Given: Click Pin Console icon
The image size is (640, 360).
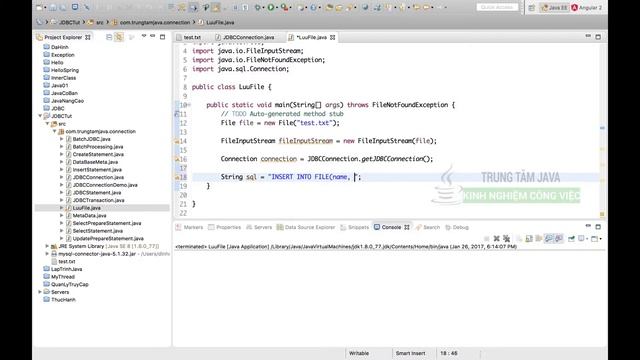Looking at the screenshot, I should (571, 238).
